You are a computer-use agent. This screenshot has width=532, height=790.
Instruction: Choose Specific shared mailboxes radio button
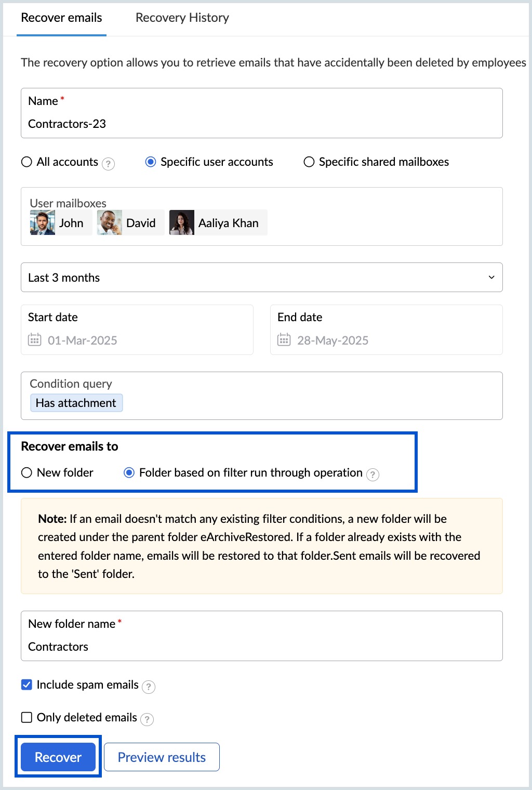pos(309,162)
